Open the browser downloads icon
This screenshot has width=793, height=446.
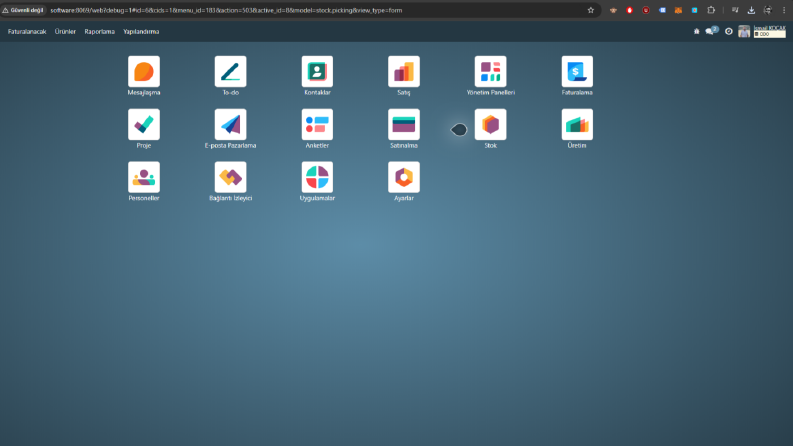pyautogui.click(x=752, y=10)
